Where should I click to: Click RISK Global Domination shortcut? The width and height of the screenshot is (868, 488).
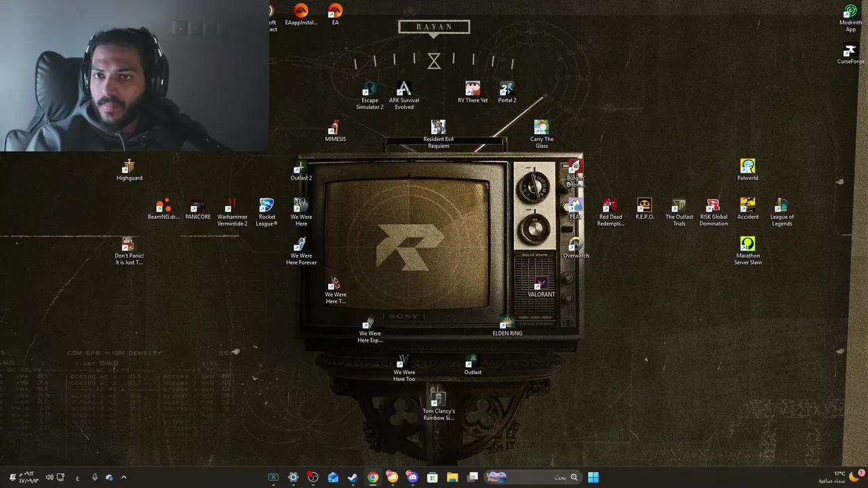tap(713, 213)
